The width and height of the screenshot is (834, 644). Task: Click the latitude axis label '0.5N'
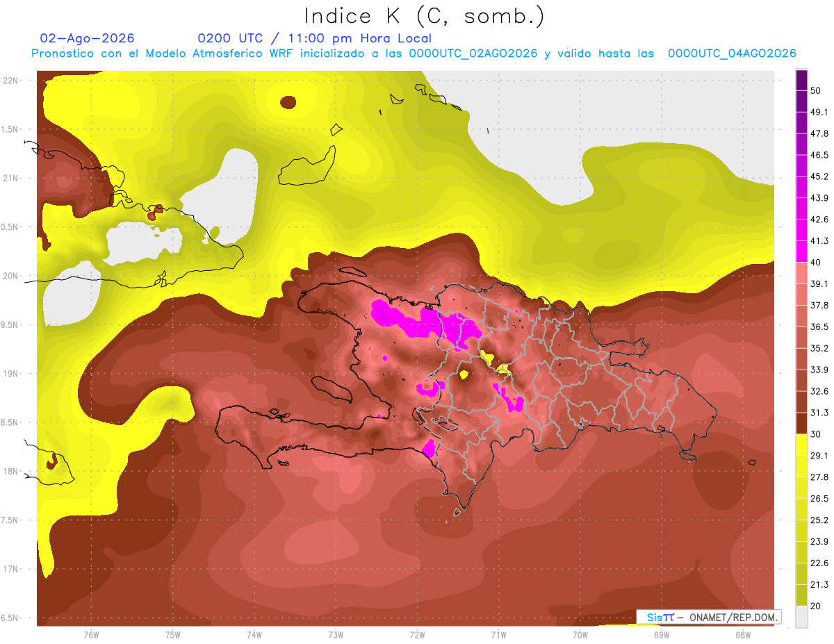click(9, 227)
